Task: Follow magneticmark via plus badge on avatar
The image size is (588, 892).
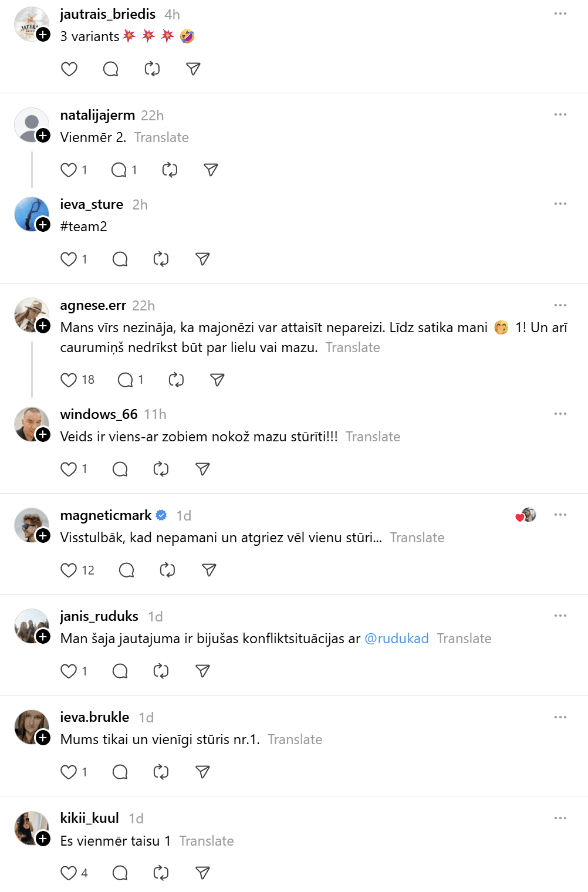Action: [43, 536]
